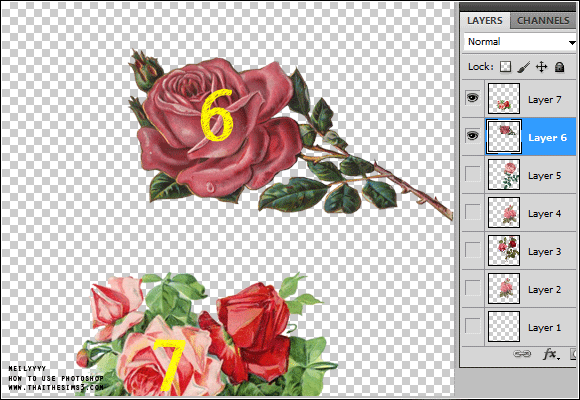Click the lock image pixels brush icon
This screenshot has width=580, height=400.
pyautogui.click(x=523, y=67)
